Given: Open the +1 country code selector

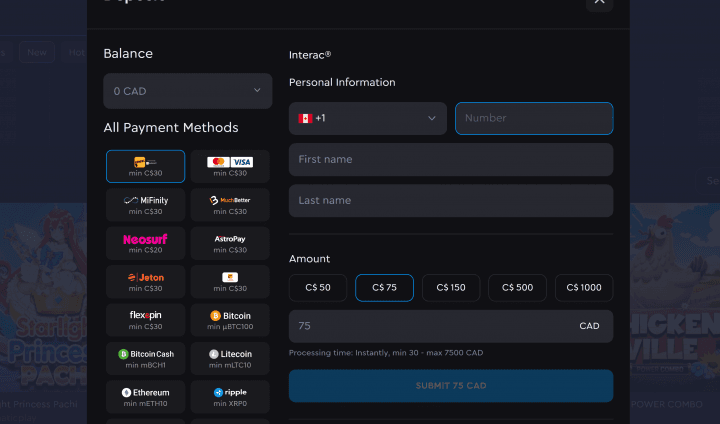Looking at the screenshot, I should [x=368, y=119].
